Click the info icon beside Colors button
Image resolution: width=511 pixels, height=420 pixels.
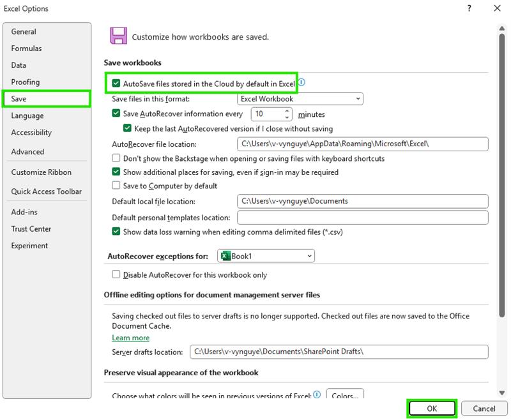[317, 394]
